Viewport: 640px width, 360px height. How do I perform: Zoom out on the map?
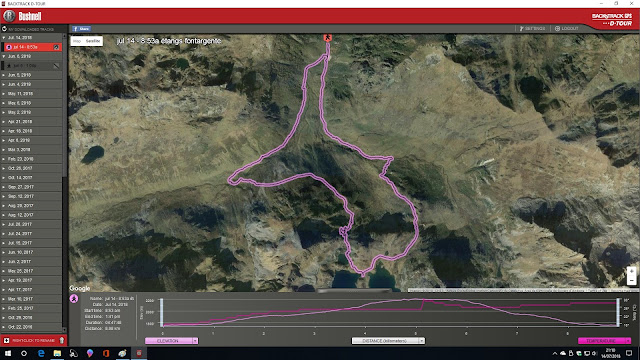pyautogui.click(x=631, y=280)
